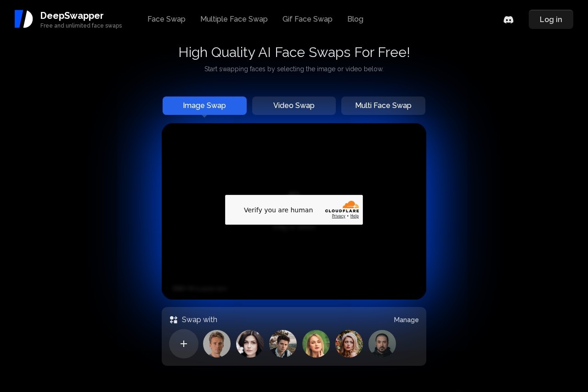
Task: Click Manage in Swap with panel
Action: click(x=406, y=320)
